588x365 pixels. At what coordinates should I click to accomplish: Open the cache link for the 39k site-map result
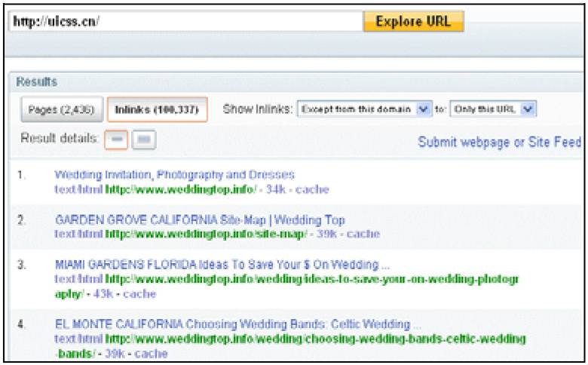pyautogui.click(x=363, y=234)
